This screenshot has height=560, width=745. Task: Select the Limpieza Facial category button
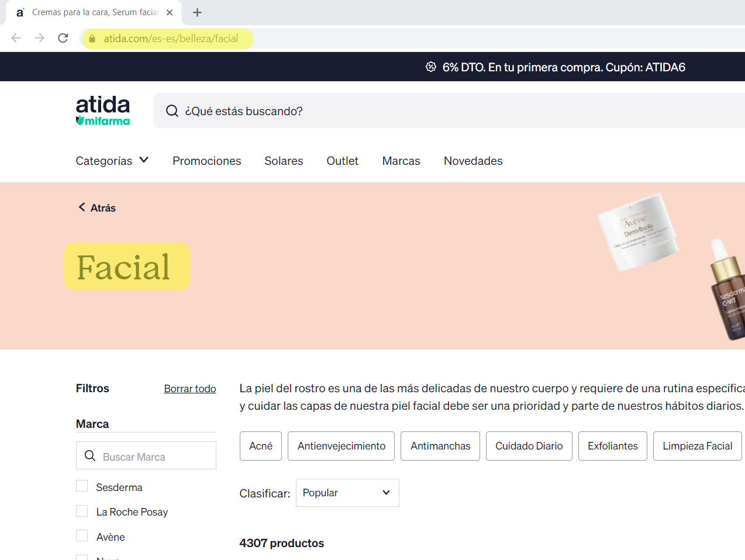tap(698, 446)
